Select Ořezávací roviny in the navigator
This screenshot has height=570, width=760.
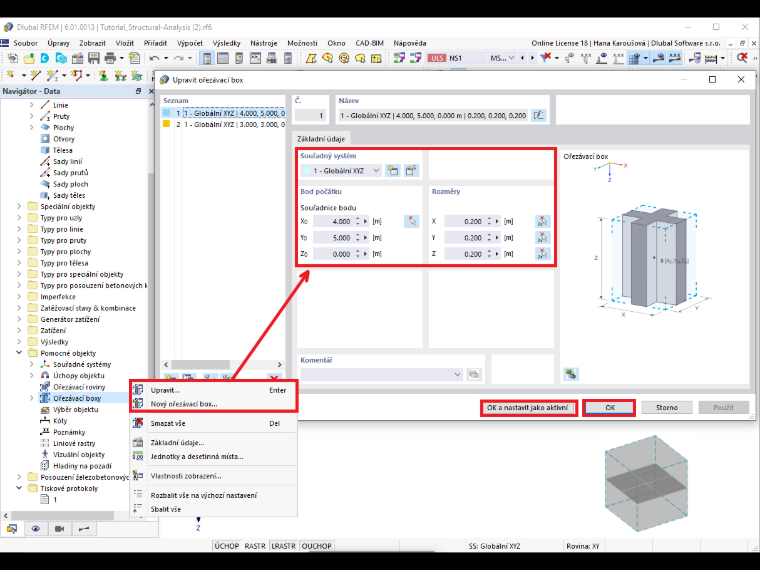(x=79, y=387)
